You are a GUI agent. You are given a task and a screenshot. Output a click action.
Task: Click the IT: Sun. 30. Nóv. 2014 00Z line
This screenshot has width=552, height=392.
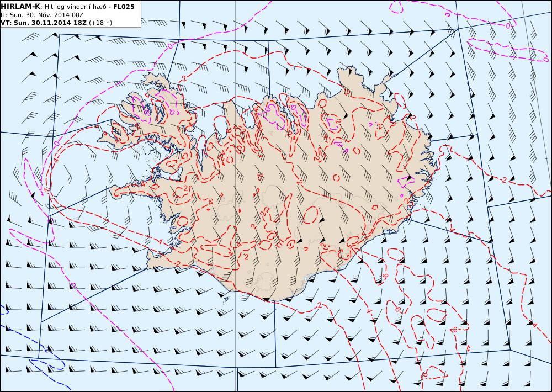pyautogui.click(x=43, y=15)
